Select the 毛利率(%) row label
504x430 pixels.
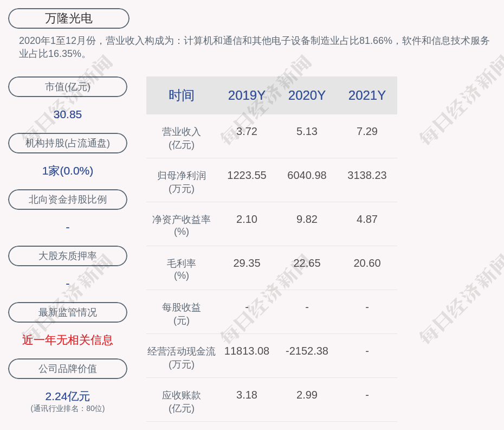[182, 269]
